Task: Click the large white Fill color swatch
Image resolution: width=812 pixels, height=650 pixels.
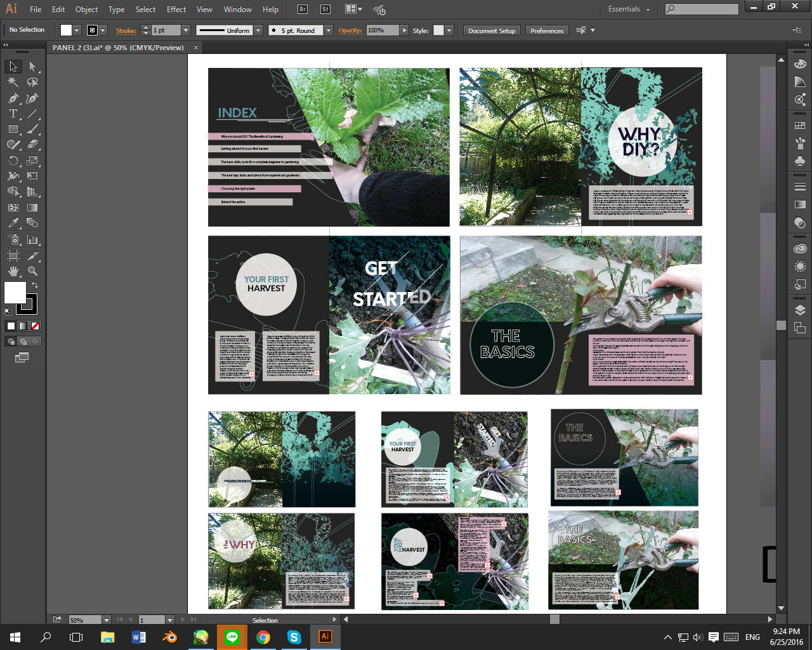Action: point(15,293)
